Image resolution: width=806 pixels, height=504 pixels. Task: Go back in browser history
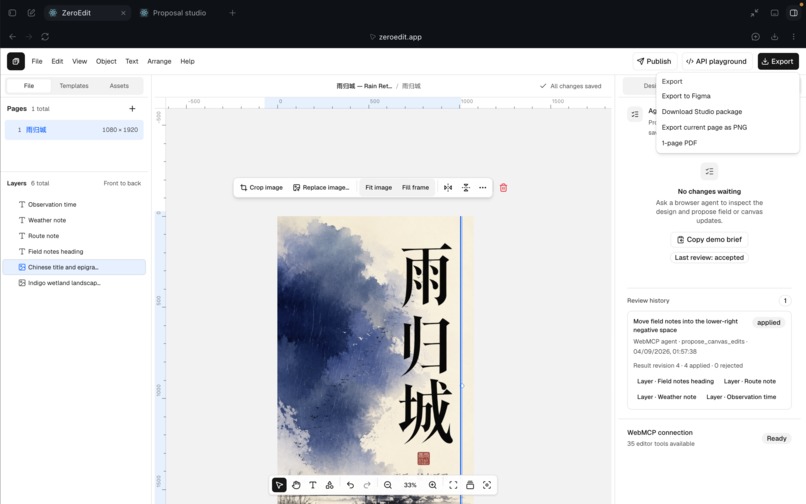13,37
